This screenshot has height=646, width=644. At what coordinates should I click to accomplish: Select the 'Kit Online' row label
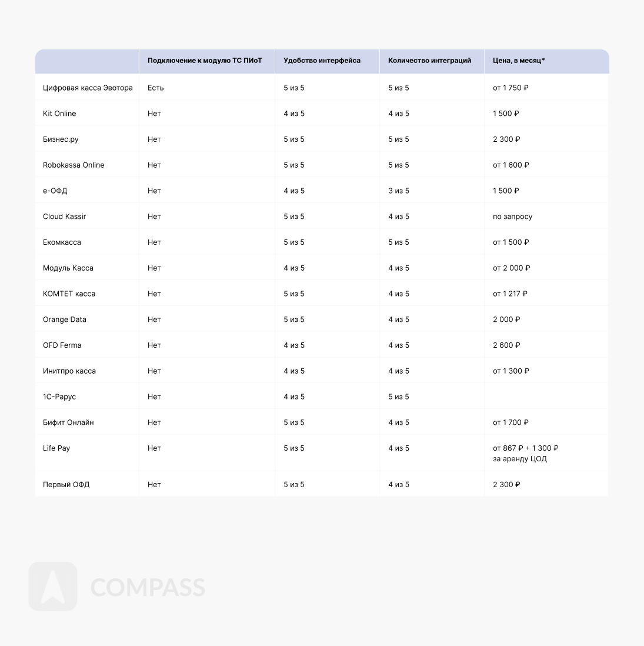pos(59,114)
